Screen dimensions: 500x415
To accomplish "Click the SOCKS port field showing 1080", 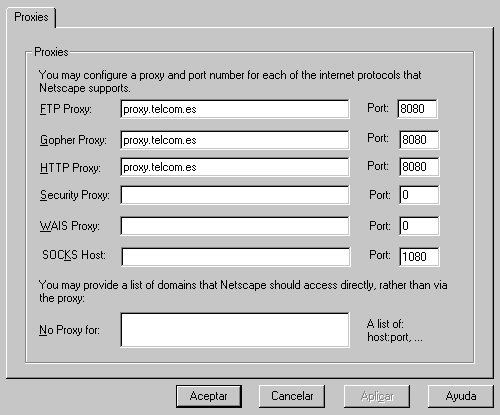I will click(419, 257).
